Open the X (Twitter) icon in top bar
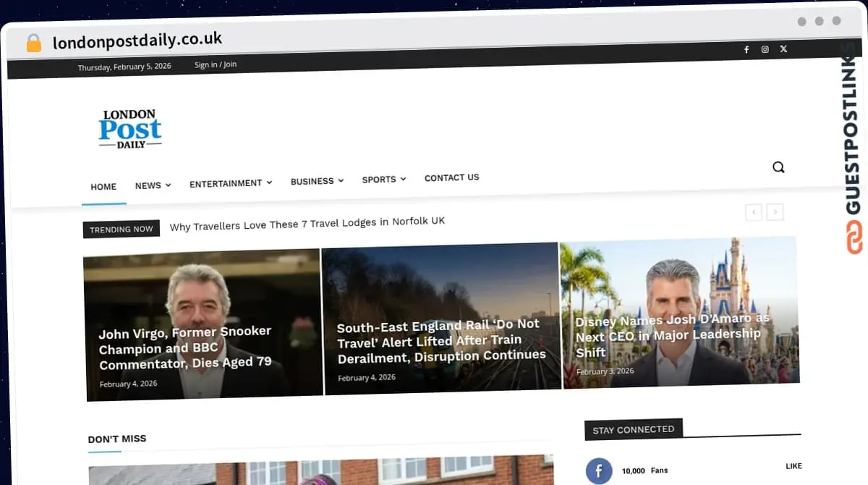Viewport: 868px width, 485px height. coord(783,49)
